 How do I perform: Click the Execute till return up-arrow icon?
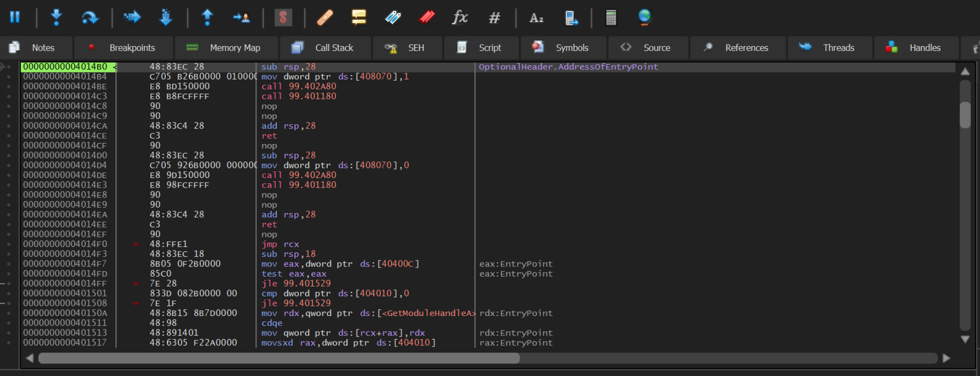207,17
